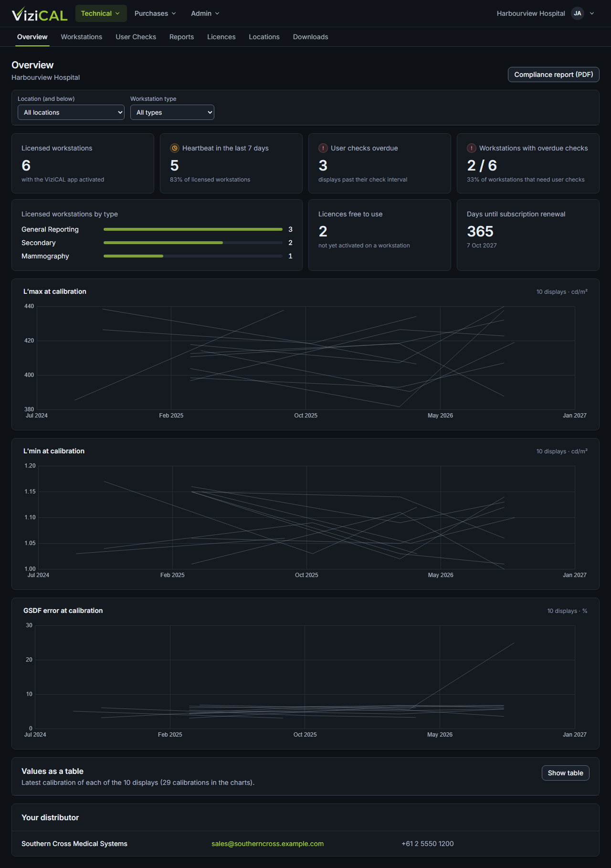This screenshot has height=868, width=611.
Task: Click the L'min at calibration chart title
Action: [x=54, y=451]
